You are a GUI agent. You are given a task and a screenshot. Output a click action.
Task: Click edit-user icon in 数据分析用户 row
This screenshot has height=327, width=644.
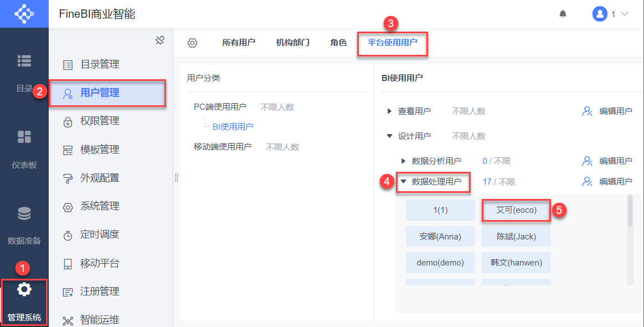588,161
